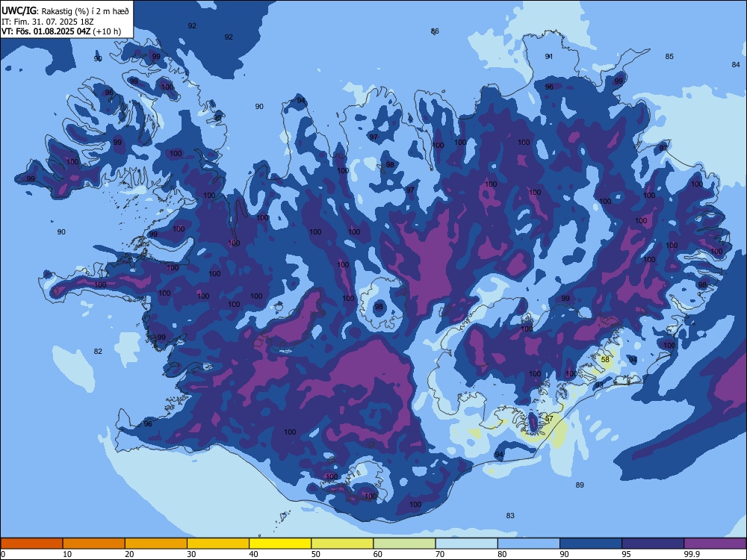The image size is (747, 560).
Task: Click the '85' value in the northeast sea
Action: 669,57
